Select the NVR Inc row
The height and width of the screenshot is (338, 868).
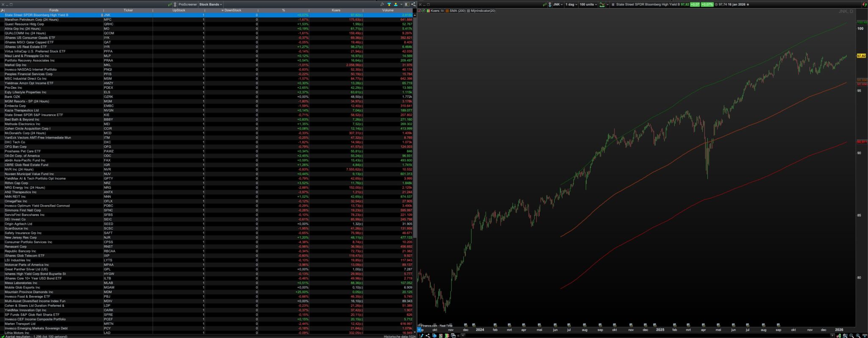[206, 169]
